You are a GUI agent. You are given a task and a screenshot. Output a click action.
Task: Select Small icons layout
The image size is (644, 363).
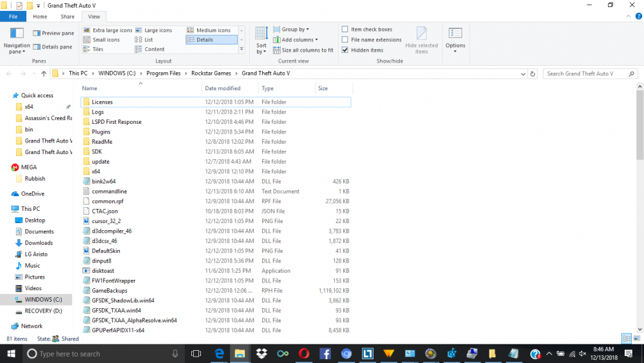coord(102,39)
